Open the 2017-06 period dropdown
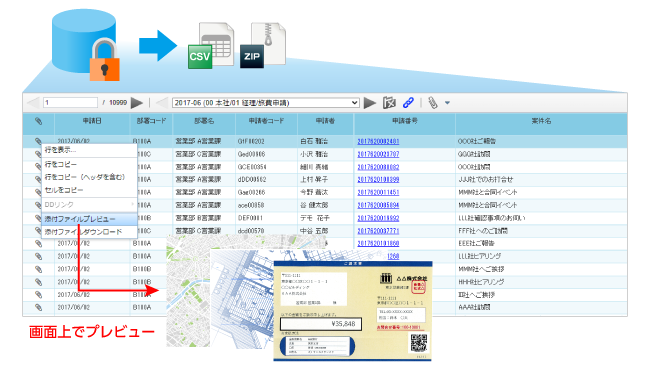 click(266, 103)
